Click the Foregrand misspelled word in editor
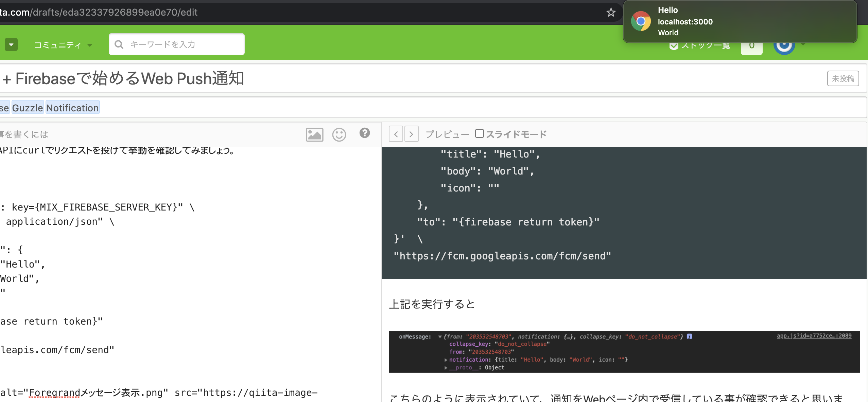Viewport: 868px width, 402px height. [54, 392]
